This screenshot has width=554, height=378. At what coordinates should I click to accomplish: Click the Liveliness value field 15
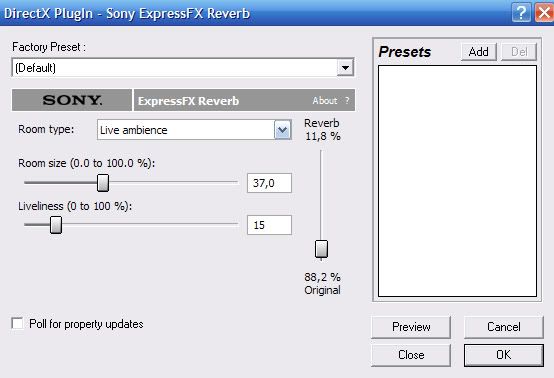[x=269, y=225]
